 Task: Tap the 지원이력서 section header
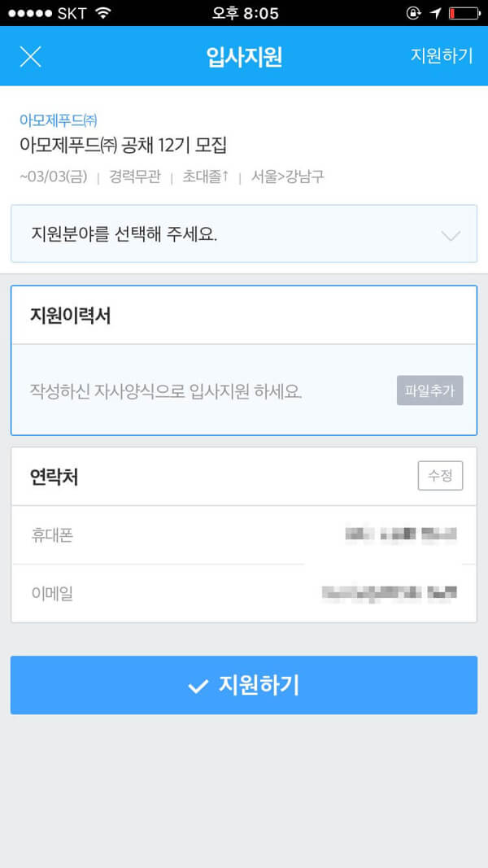[244, 316]
